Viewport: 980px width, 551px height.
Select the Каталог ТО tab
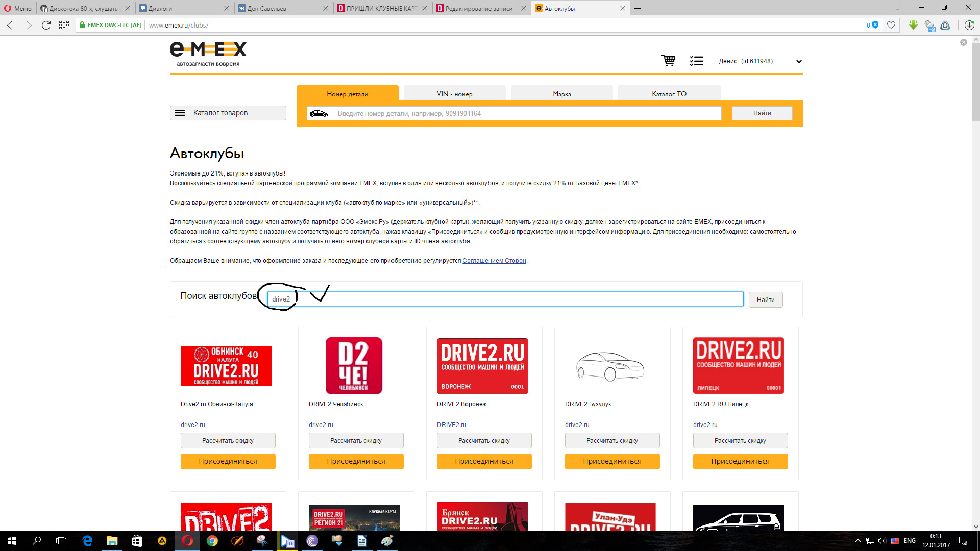tap(669, 94)
